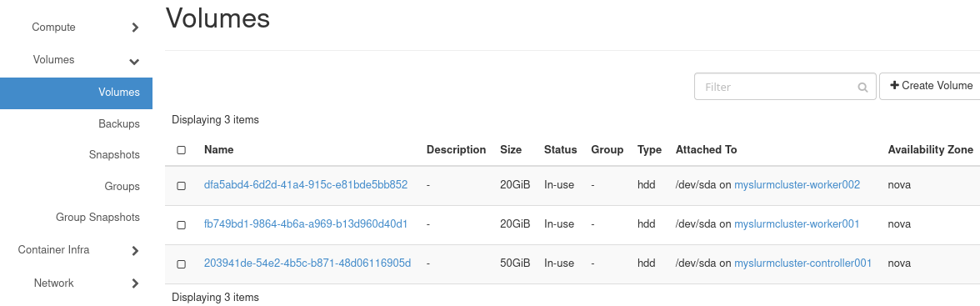Open myslurmcluster-controller001 instance link
Viewport: 980px width, 306px height.
click(802, 263)
